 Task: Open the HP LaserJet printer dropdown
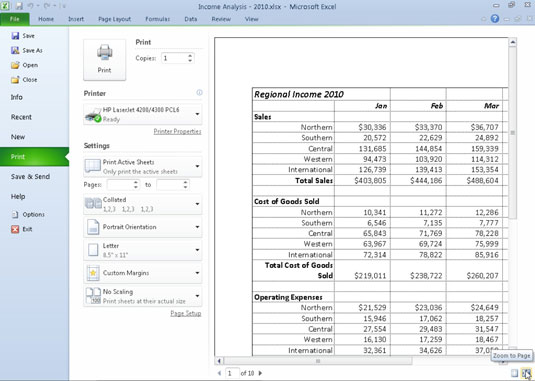click(197, 114)
